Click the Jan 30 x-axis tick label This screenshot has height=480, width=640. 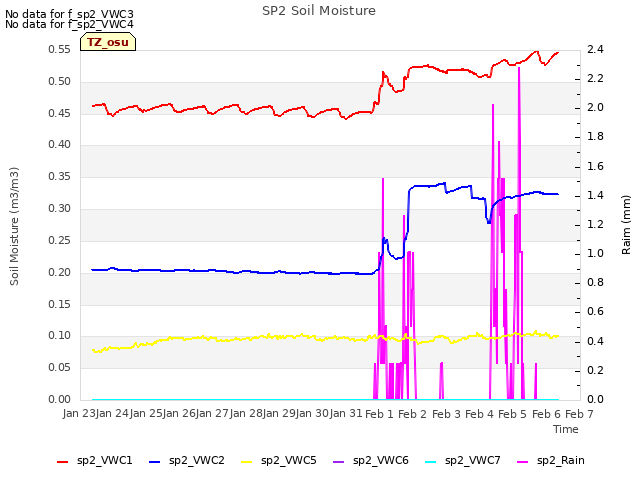click(x=313, y=413)
